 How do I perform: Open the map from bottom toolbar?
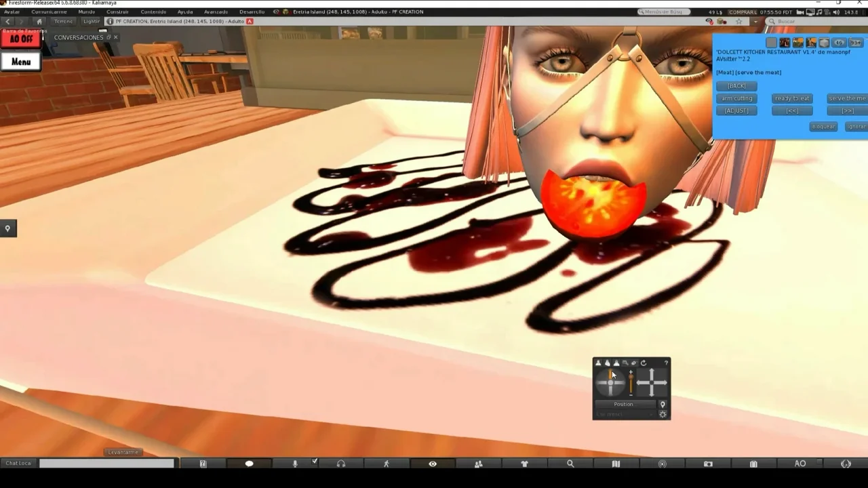[616, 464]
